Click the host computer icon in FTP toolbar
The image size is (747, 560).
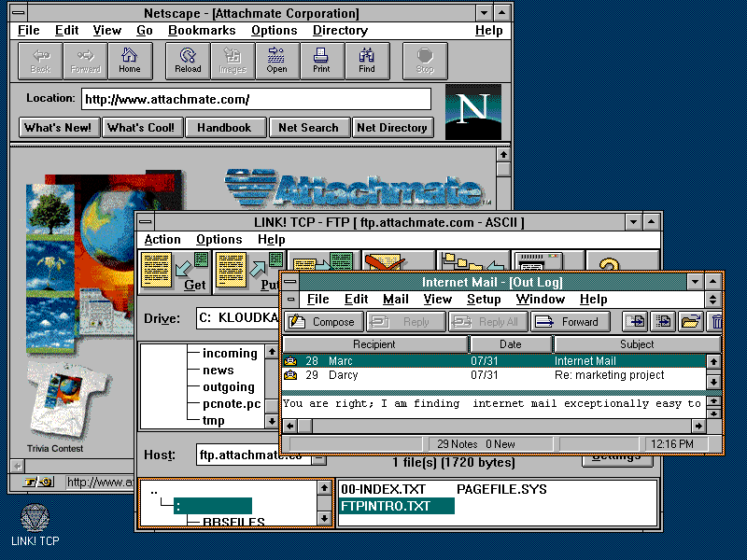tap(548, 261)
